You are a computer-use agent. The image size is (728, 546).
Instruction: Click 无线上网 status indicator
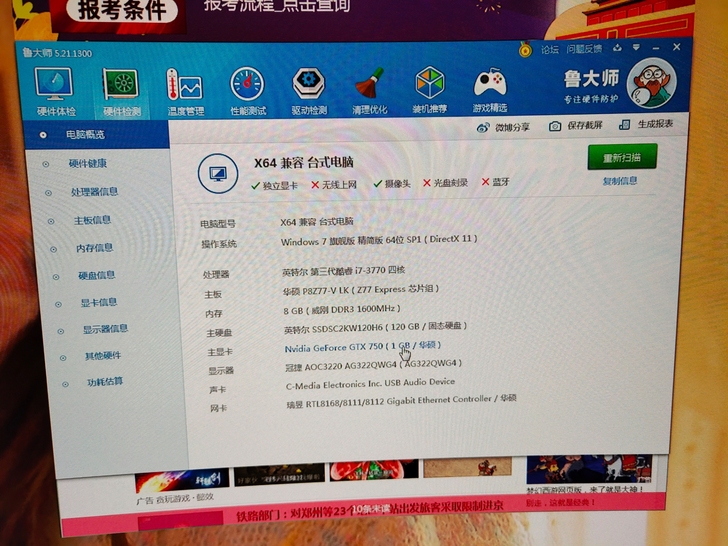click(x=334, y=185)
